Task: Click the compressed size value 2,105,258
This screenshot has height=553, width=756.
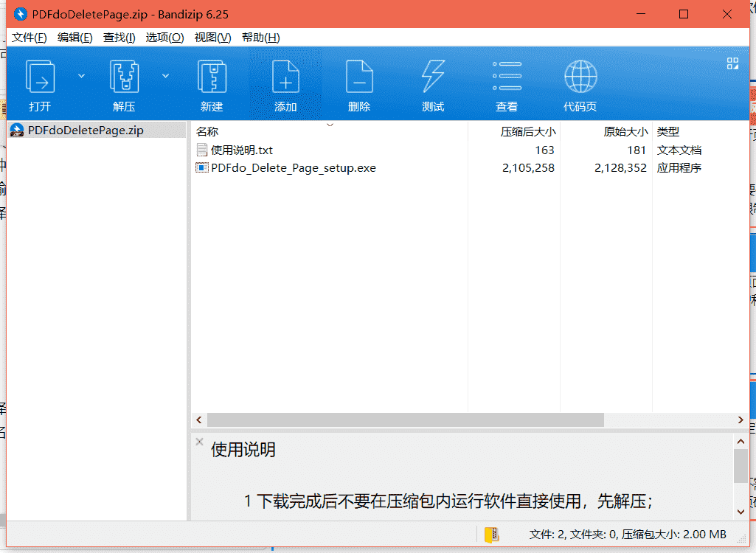Action: (x=528, y=168)
